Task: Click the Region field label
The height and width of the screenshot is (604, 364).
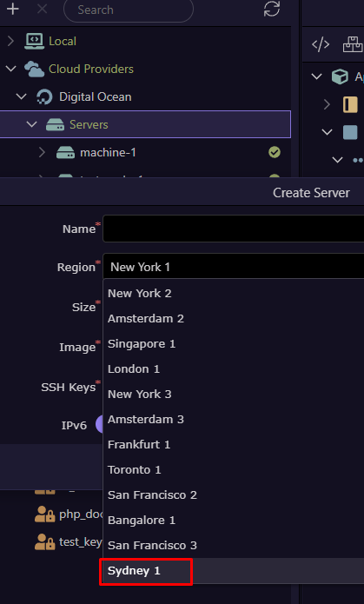Action: (x=76, y=267)
